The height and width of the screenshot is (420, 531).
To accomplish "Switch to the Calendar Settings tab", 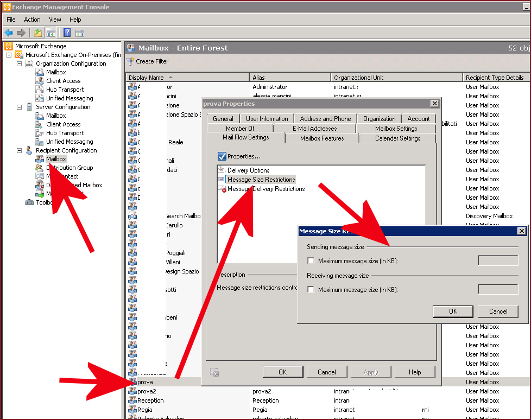I will pyautogui.click(x=397, y=138).
